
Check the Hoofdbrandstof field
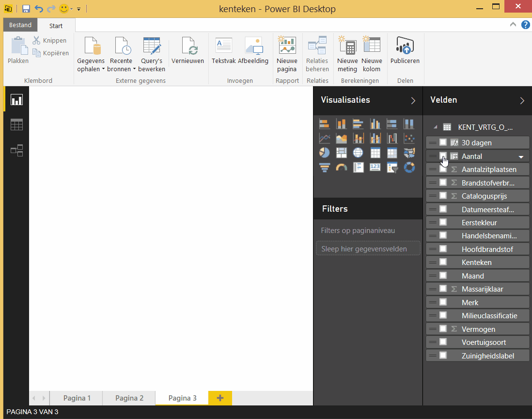[x=443, y=249]
